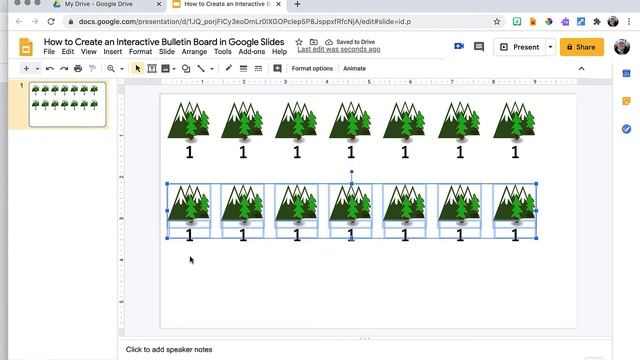Open the View menu
The width and height of the screenshot is (640, 360).
pyautogui.click(x=89, y=52)
